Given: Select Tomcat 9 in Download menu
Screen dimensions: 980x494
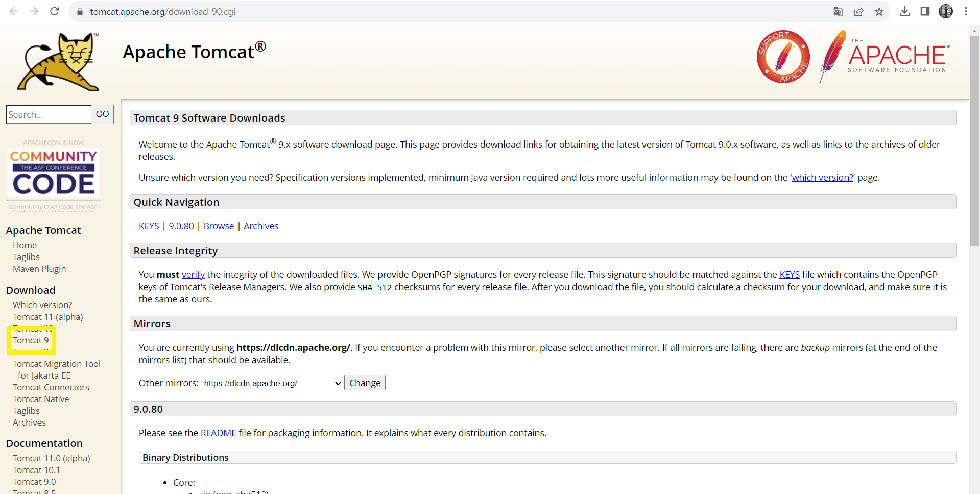Looking at the screenshot, I should (31, 340).
